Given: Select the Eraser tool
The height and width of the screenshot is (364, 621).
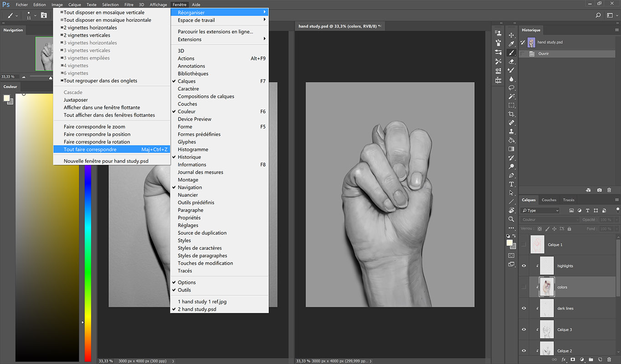Looking at the screenshot, I should point(511,61).
